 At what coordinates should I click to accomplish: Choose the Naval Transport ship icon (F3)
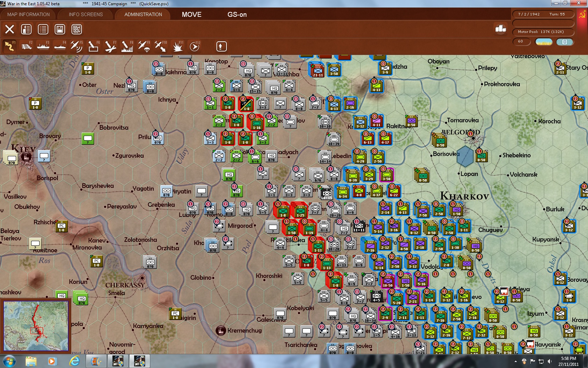coord(43,46)
